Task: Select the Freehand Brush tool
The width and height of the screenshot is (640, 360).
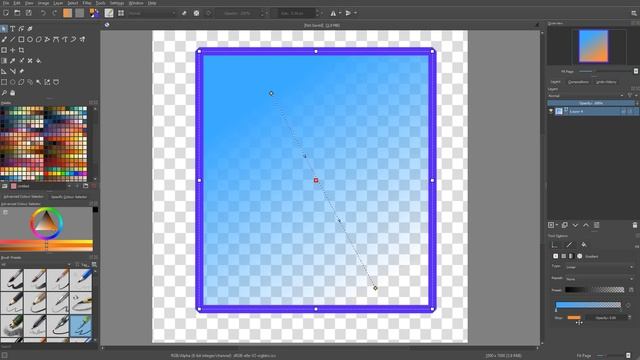Action: (x=4, y=39)
